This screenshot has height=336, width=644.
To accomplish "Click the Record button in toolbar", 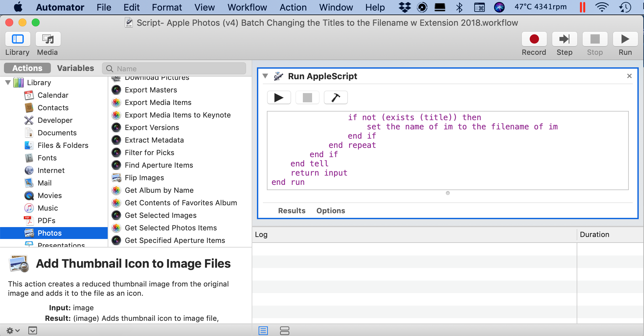I will pos(534,39).
